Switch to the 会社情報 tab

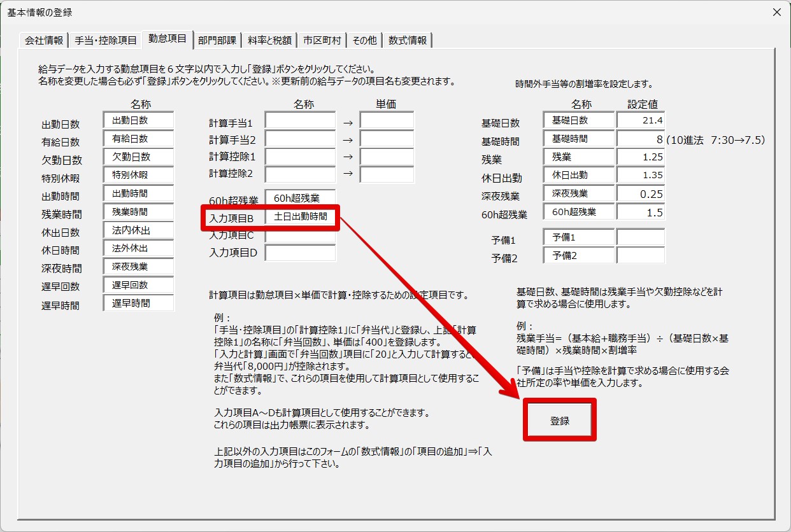point(44,40)
